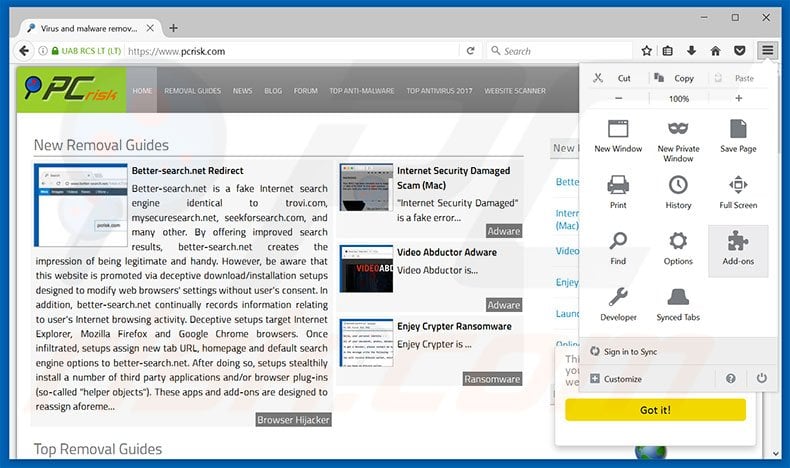
Task: Click Better-search.net article thumbnail
Action: point(81,205)
